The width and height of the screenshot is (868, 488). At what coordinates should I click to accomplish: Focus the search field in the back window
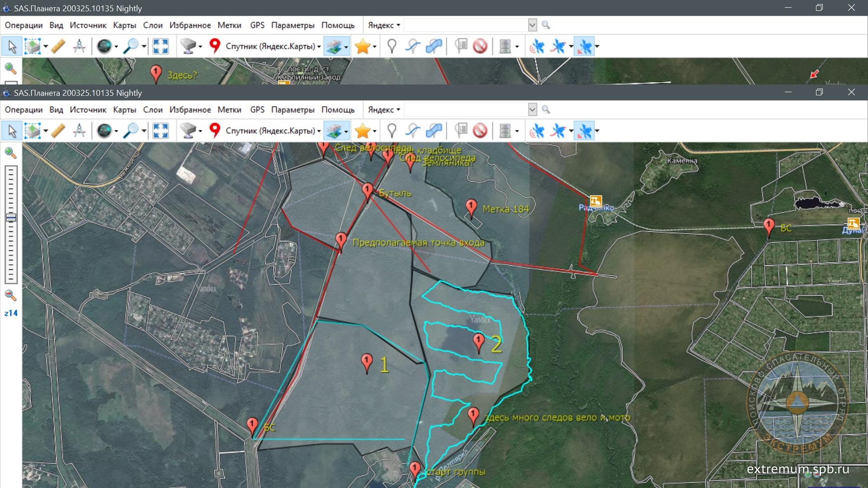466,25
